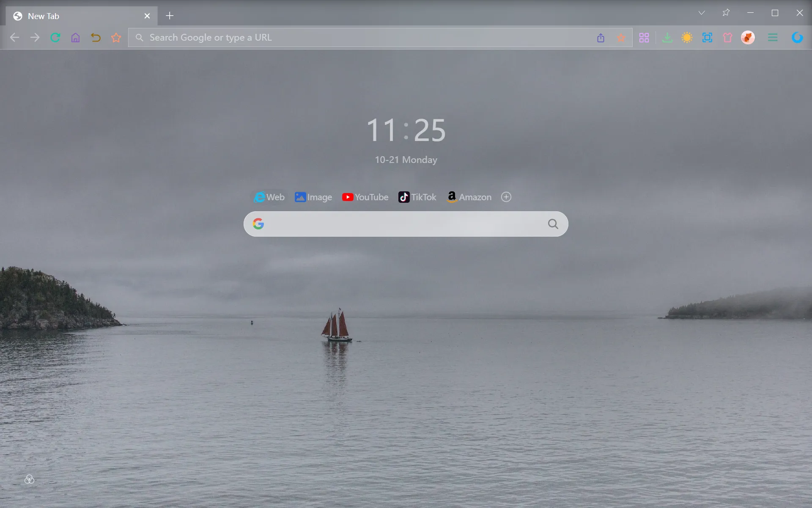Open the pink apps grid icon
Viewport: 812px width, 508px height.
tap(644, 38)
